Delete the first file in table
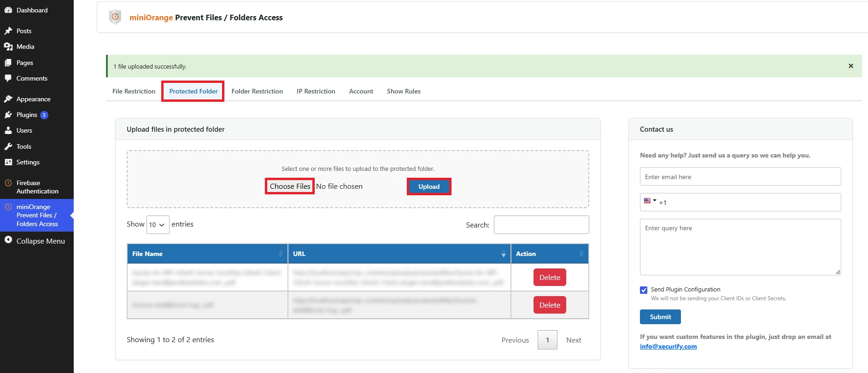This screenshot has height=373, width=868. point(550,277)
